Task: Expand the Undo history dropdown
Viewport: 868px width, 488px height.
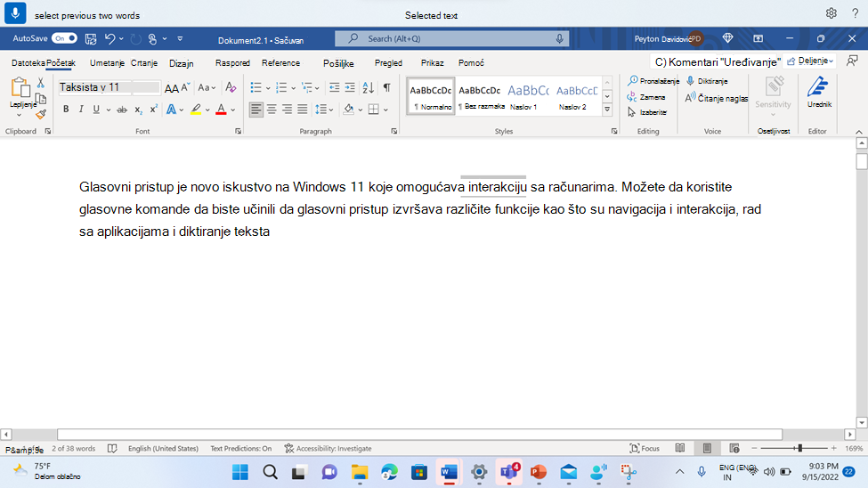Action: [121, 39]
